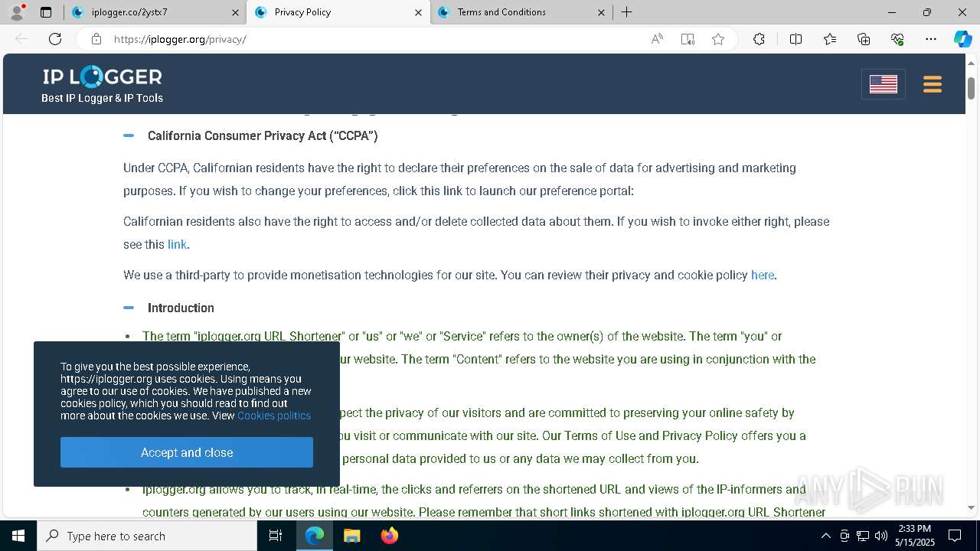This screenshot has width=980, height=551.
Task: Open Edge Settings and more menu
Action: [931, 39]
